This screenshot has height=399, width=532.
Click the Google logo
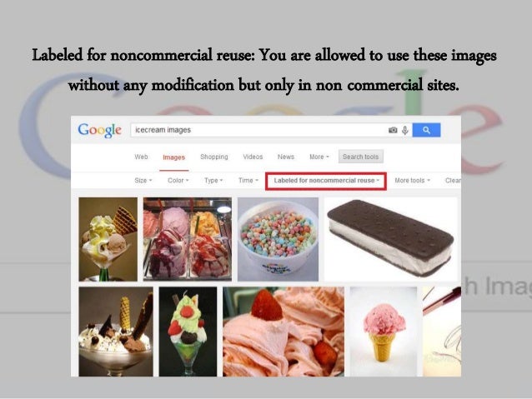(99, 130)
